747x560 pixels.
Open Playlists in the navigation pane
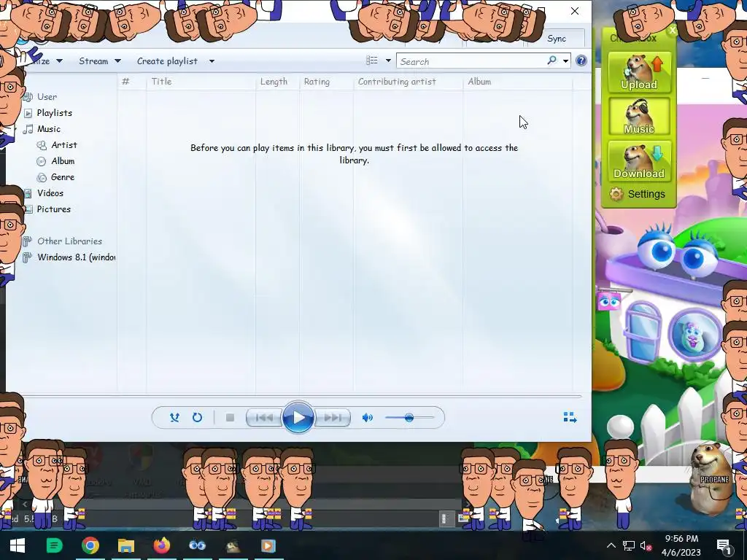click(x=55, y=113)
